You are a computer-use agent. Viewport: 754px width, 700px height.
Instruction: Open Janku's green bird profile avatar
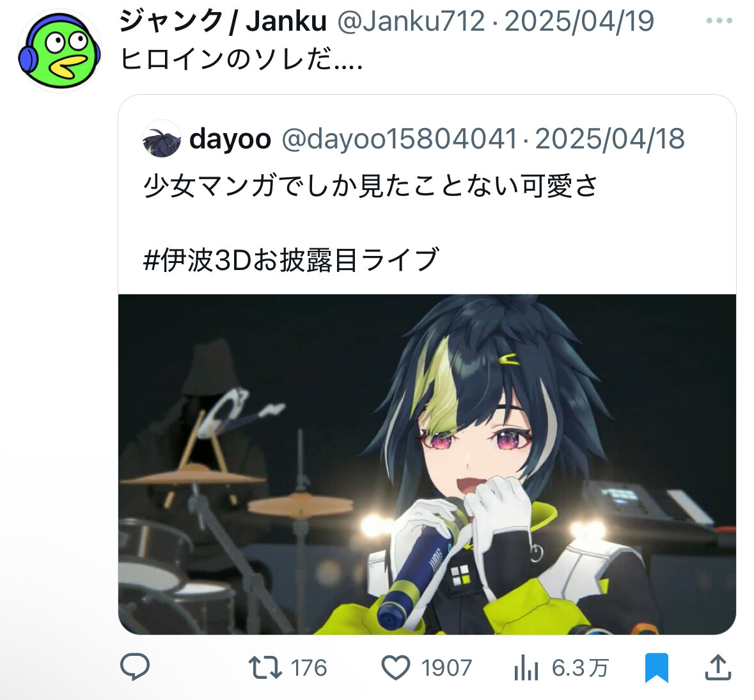[x=59, y=51]
